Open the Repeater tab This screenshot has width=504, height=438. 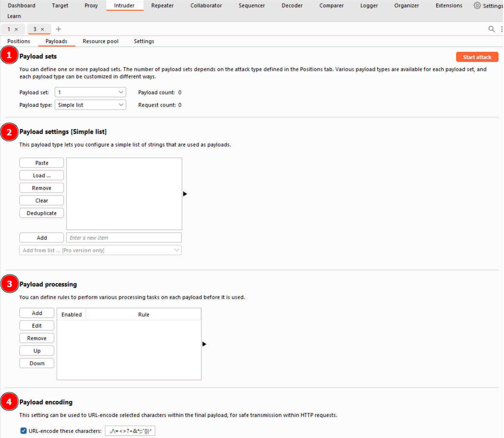pos(162,5)
